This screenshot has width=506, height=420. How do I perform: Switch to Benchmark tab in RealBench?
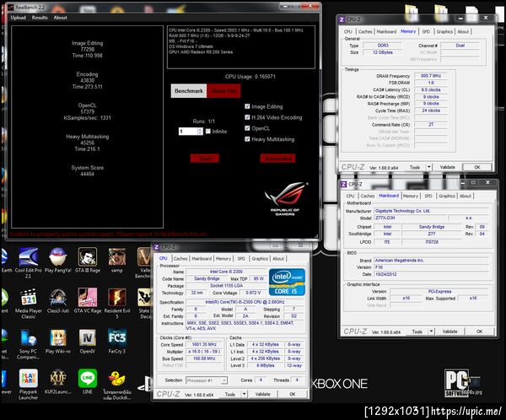tap(189, 91)
